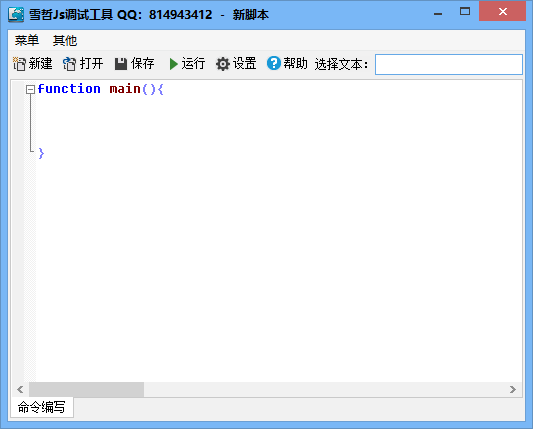Click the 新建 new-script icon

(x=19, y=64)
